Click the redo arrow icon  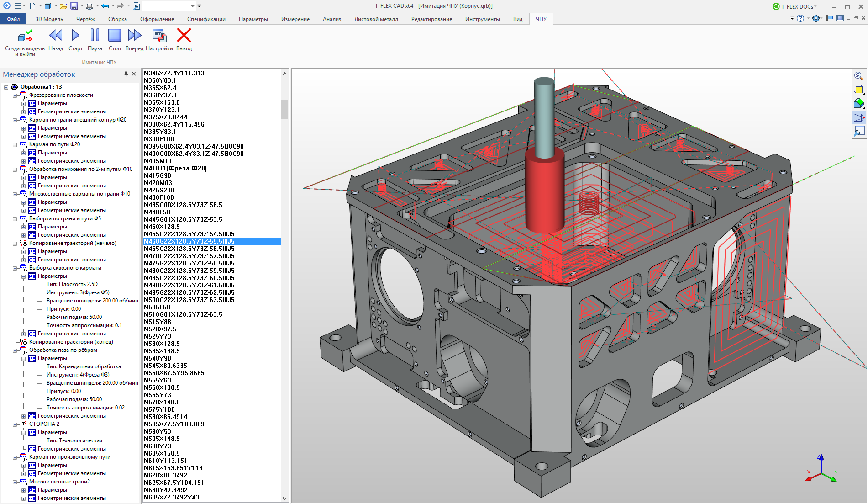[121, 6]
